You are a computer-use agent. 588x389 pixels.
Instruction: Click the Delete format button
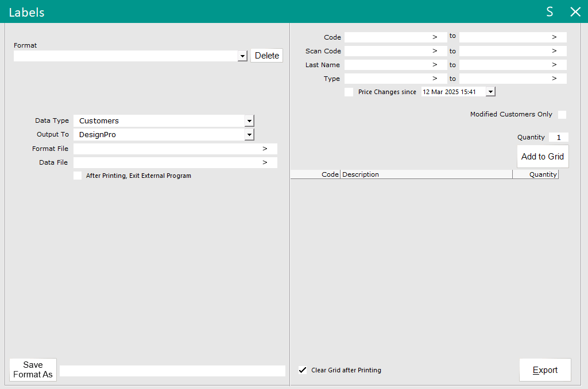267,56
